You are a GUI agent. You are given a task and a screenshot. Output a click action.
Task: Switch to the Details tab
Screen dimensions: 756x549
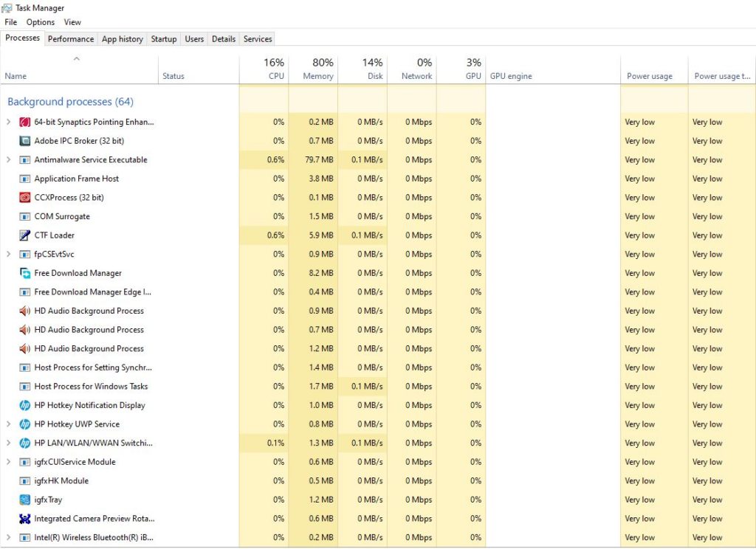[x=224, y=39]
